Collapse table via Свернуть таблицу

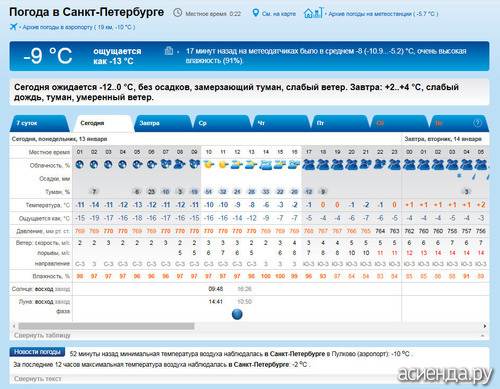42,335
